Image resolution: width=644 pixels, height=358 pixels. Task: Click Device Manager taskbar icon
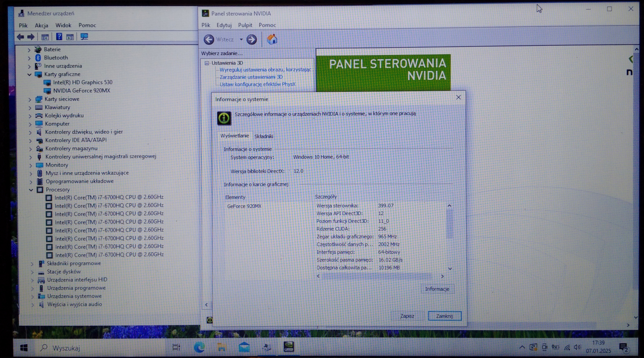point(267,347)
